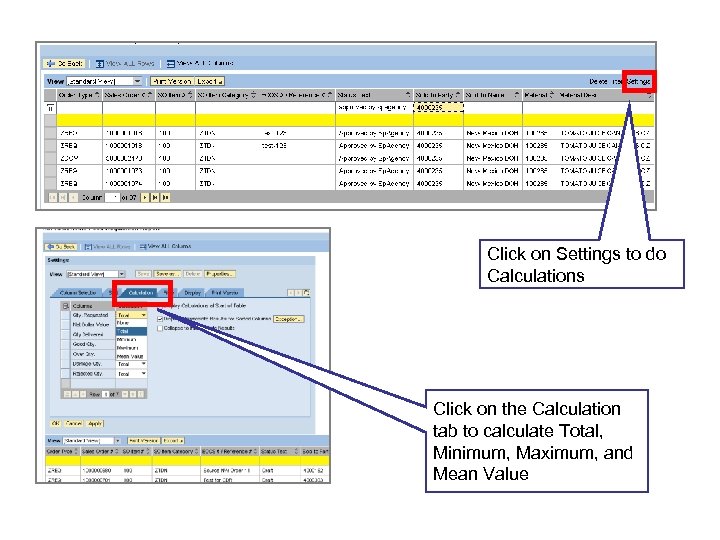Select the Good Qty. row

click(x=66, y=344)
